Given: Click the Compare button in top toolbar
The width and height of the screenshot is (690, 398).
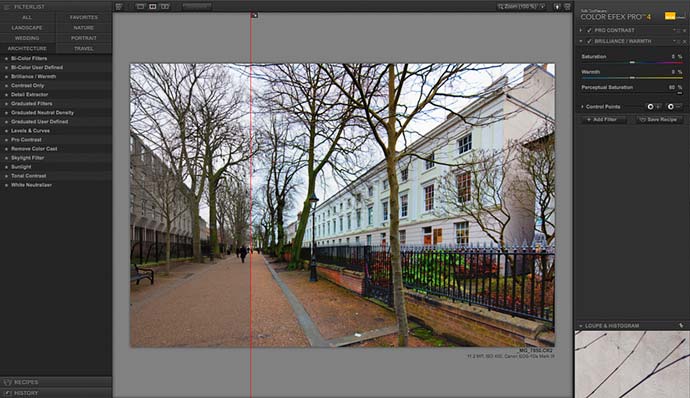Looking at the screenshot, I should pos(197,7).
